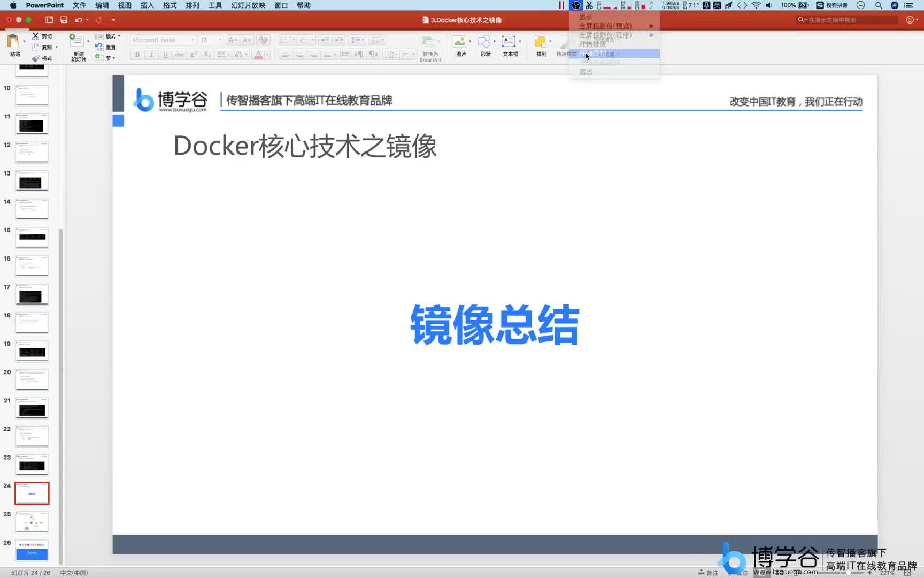Image resolution: width=924 pixels, height=578 pixels.
Task: Decrease list indent level icon
Action: click(x=325, y=40)
